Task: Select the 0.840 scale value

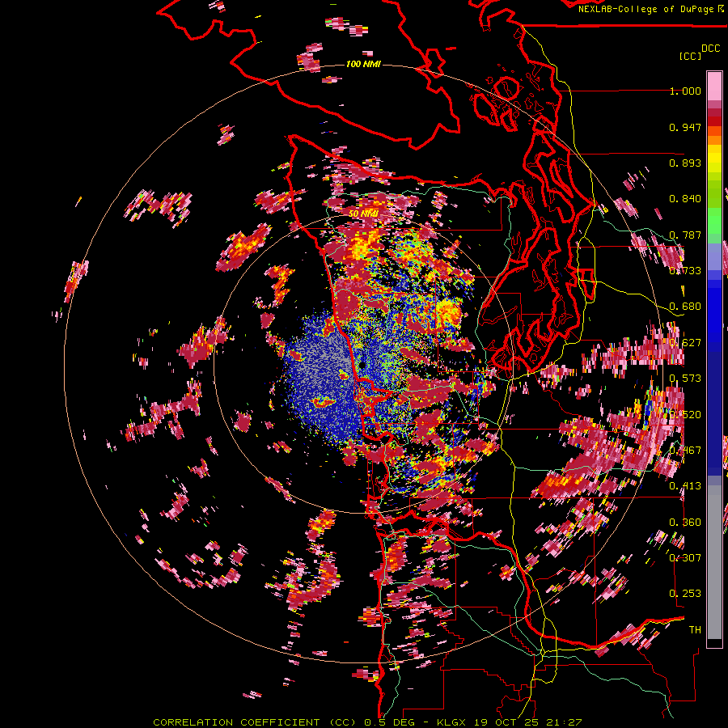Action: 685,199
